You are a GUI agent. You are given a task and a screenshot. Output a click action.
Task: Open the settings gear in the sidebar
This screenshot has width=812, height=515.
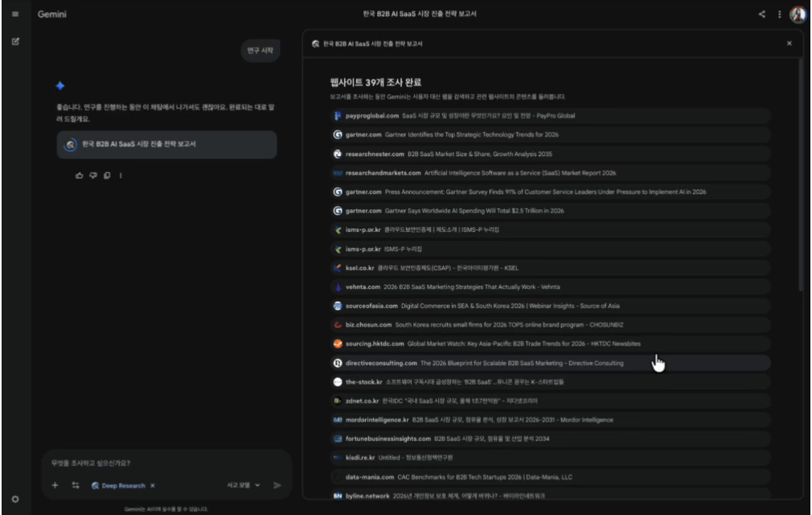(x=15, y=499)
